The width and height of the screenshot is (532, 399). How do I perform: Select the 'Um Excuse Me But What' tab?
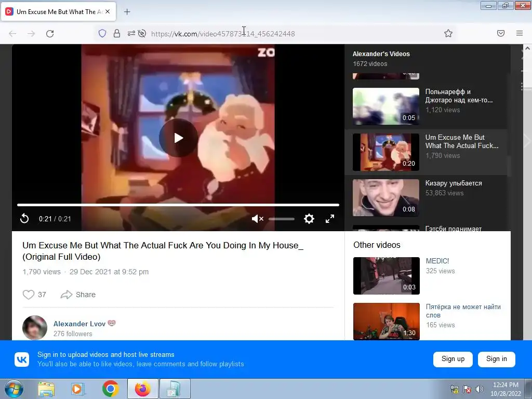[59, 11]
